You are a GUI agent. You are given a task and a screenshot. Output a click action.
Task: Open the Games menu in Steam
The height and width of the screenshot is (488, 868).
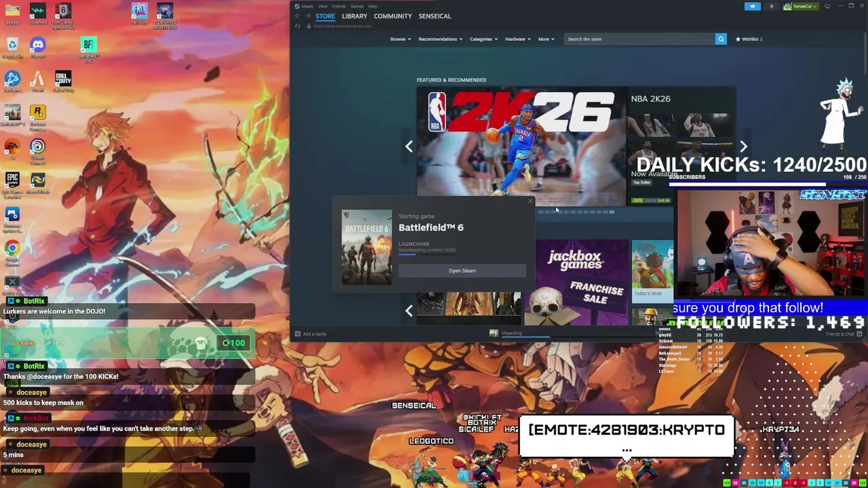(x=357, y=6)
